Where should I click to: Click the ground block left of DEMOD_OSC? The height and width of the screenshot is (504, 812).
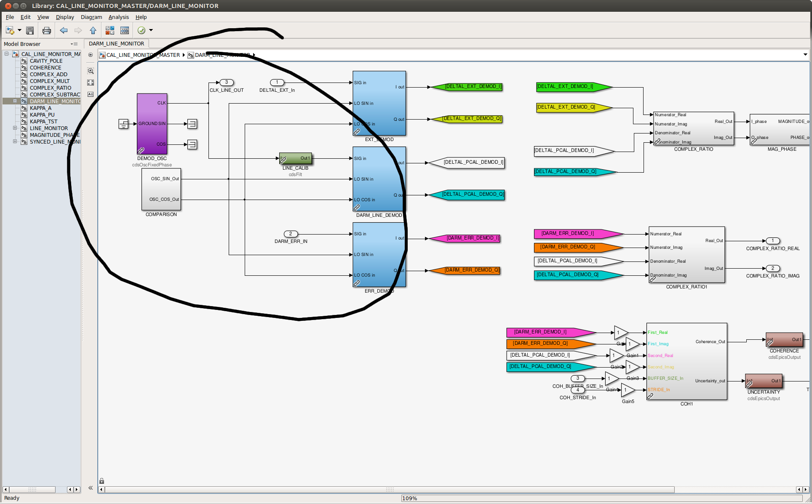click(123, 124)
